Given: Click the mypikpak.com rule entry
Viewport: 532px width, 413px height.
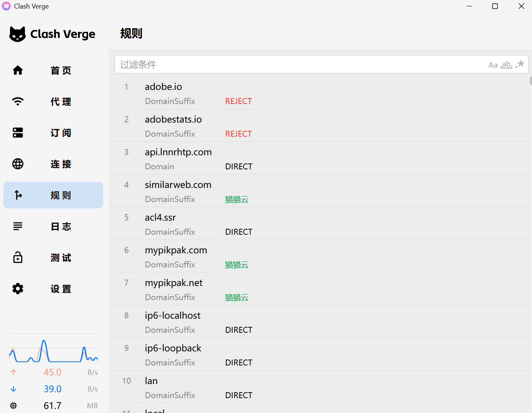Looking at the screenshot, I should click(x=176, y=250).
